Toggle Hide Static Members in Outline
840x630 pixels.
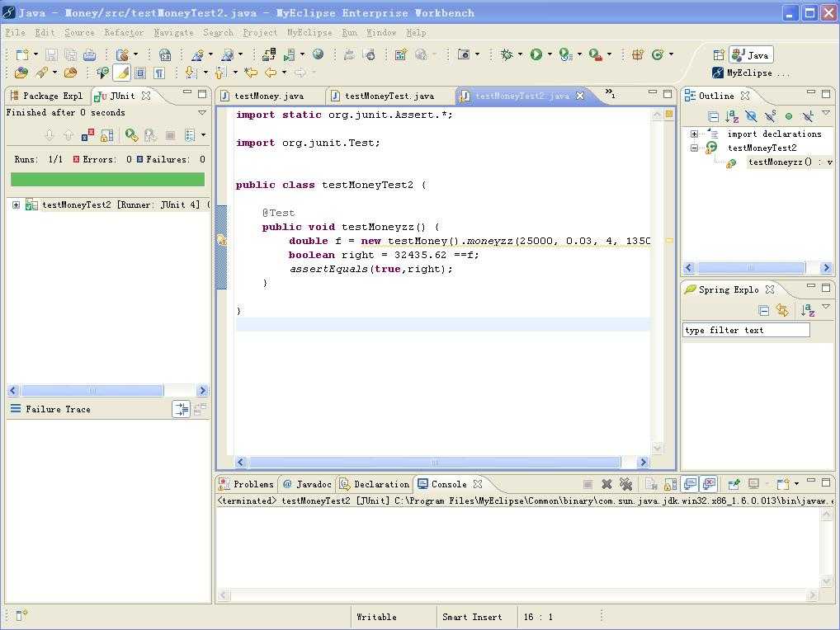pos(770,116)
